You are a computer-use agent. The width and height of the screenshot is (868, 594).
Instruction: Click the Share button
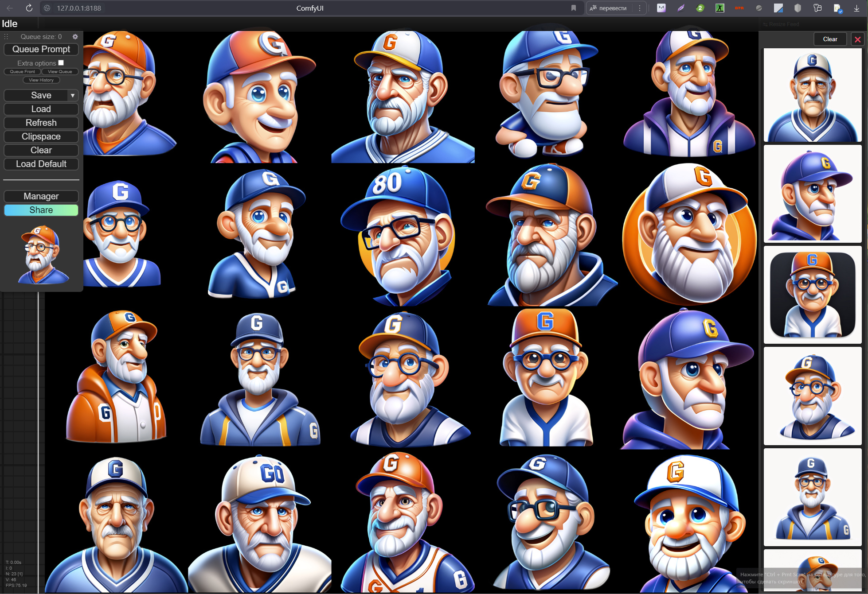[40, 210]
